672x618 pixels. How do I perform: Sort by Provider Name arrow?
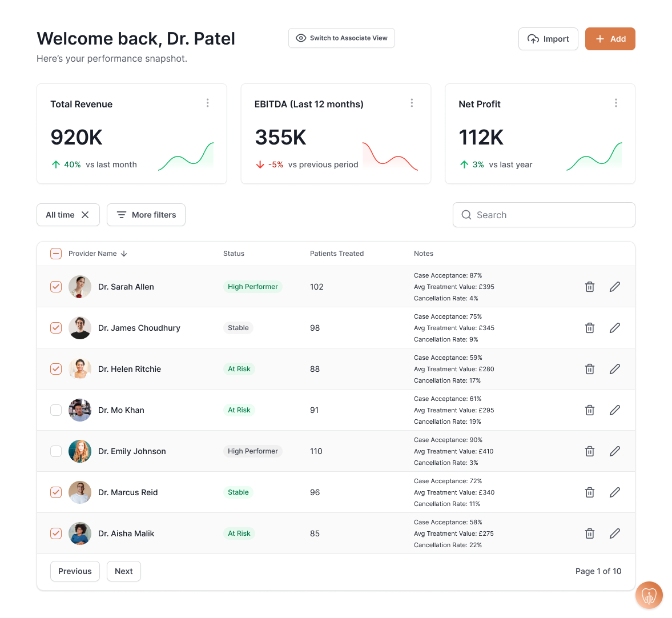[124, 254]
